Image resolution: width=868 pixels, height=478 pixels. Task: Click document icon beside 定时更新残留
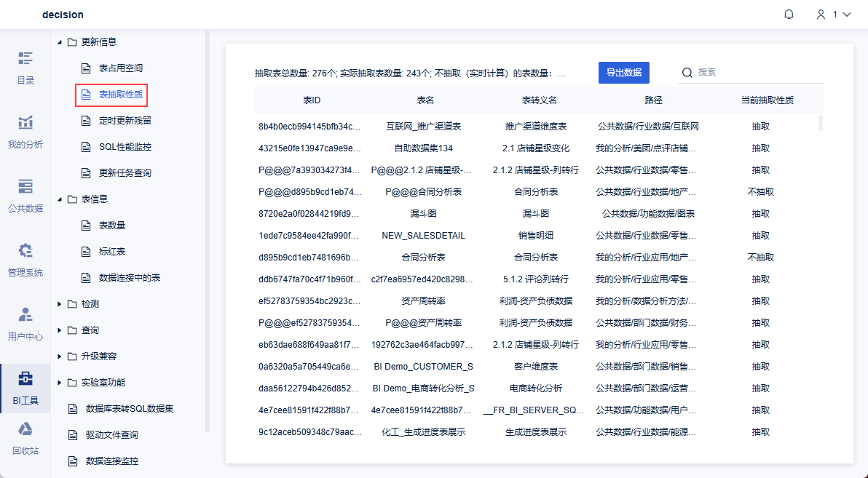coord(86,121)
